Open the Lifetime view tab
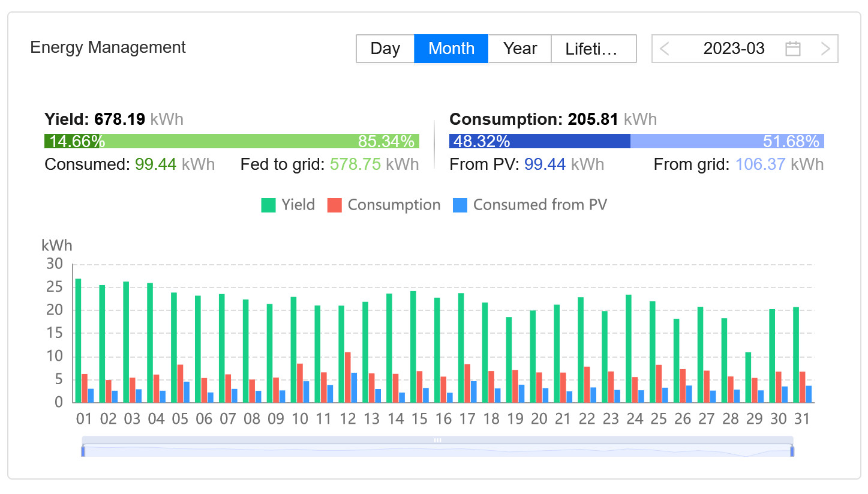Screen dimensions: 868x494 tap(593, 49)
